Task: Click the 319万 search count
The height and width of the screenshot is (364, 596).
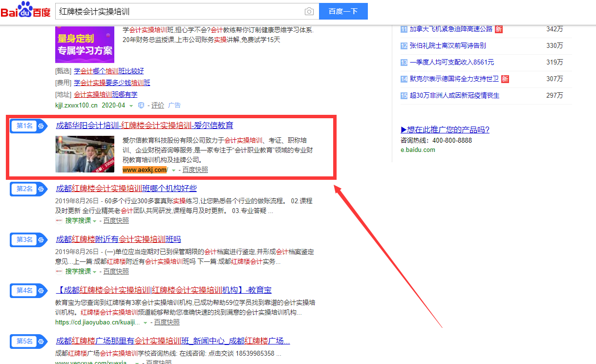Action: click(554, 63)
